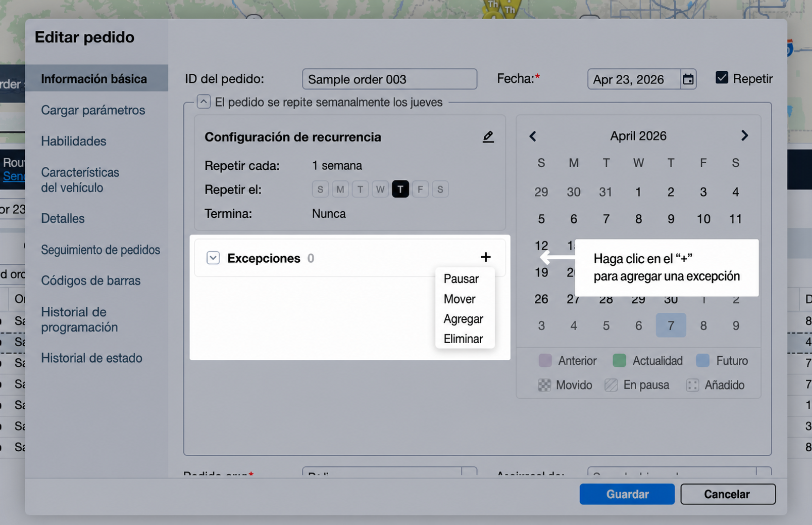The height and width of the screenshot is (525, 812).
Task: Uncheck the Repetir checkbox
Action: tap(722, 78)
